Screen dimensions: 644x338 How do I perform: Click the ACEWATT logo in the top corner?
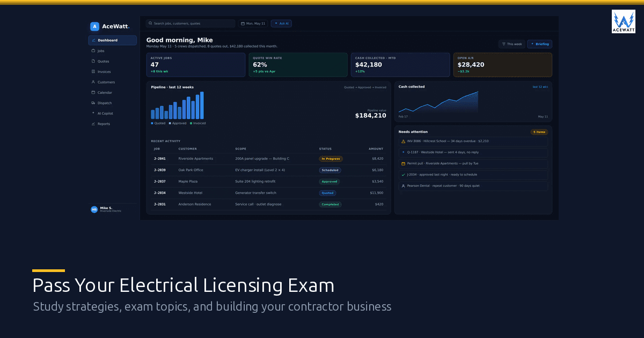click(624, 21)
